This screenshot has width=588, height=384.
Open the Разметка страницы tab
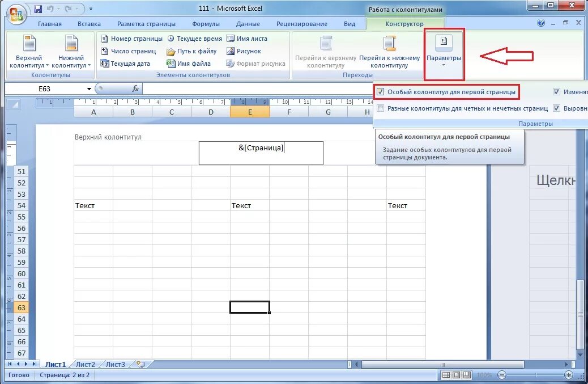pyautogui.click(x=146, y=24)
